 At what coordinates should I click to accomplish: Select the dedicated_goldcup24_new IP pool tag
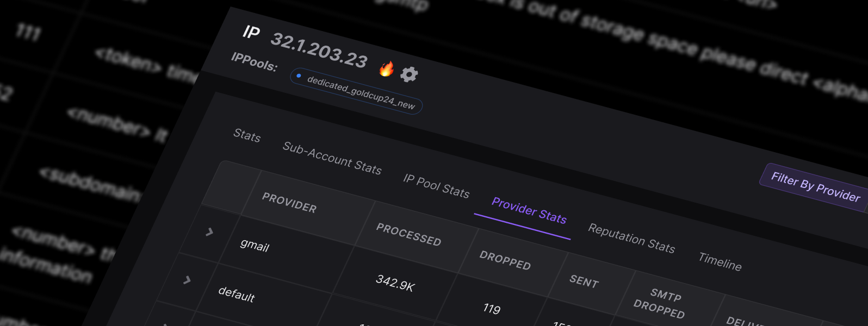click(x=356, y=91)
